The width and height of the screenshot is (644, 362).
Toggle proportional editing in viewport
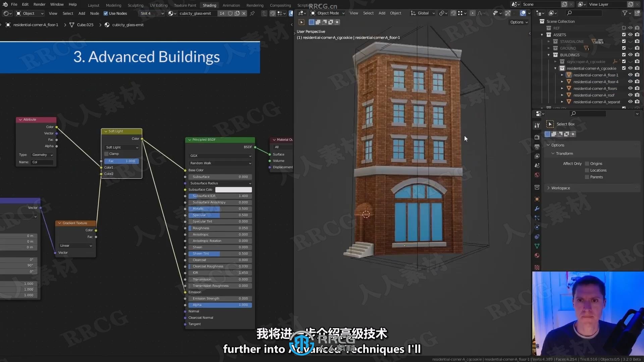472,13
